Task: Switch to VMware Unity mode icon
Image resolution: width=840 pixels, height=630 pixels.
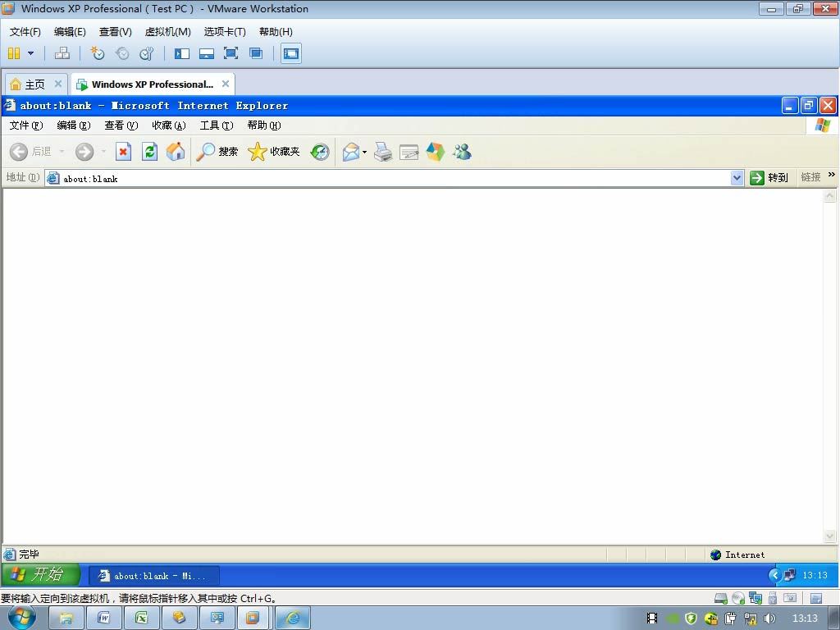Action: (256, 53)
